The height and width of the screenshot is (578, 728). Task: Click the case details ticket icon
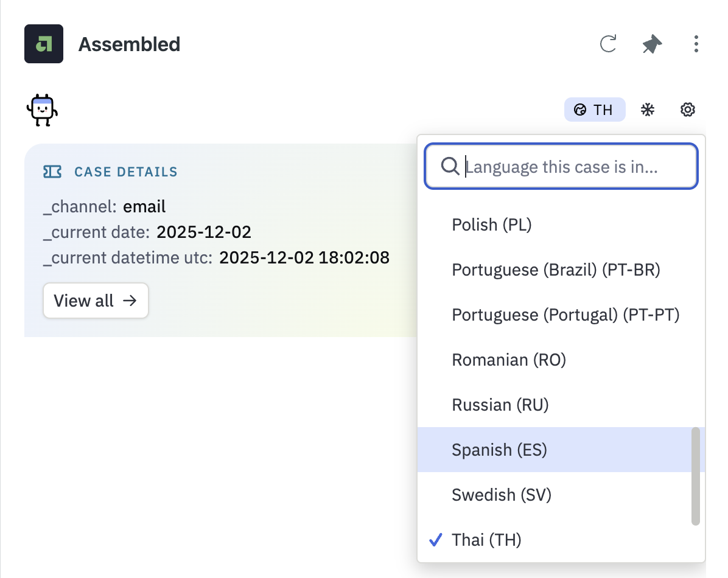click(x=52, y=172)
